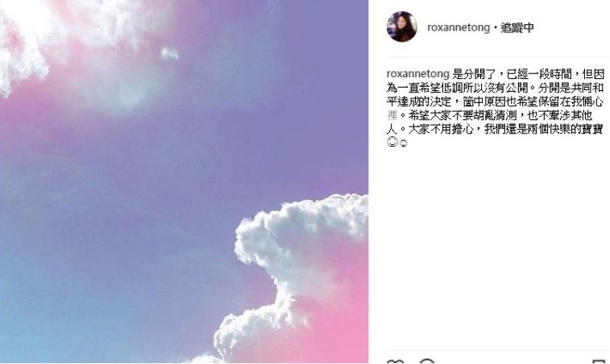The image size is (610, 364).
Task: Toggle the 追蹤中 following status
Action: pos(517,27)
